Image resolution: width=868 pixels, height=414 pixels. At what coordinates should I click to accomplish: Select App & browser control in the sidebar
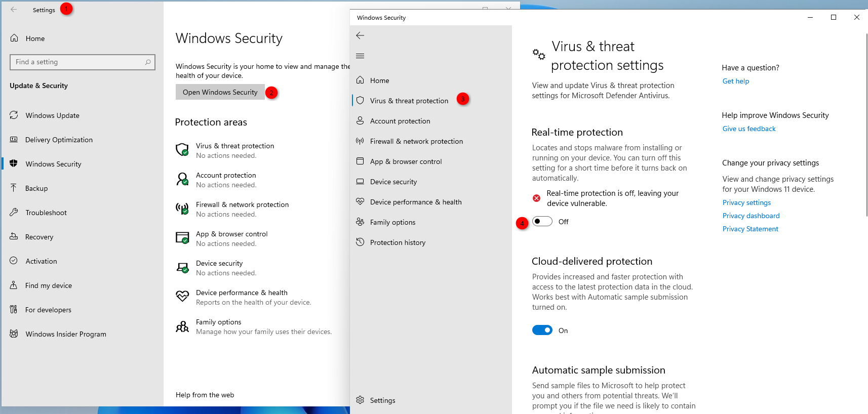coord(406,161)
